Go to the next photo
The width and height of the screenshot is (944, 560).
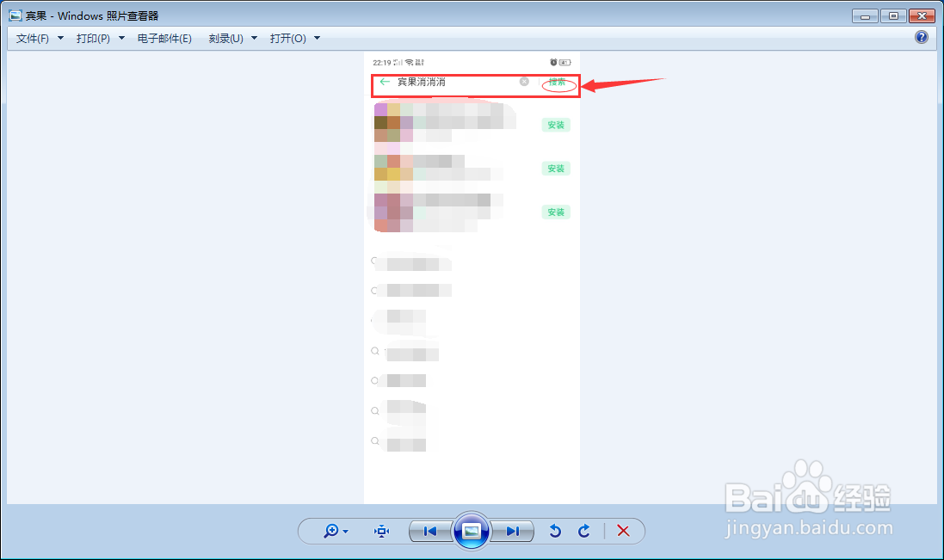point(512,531)
